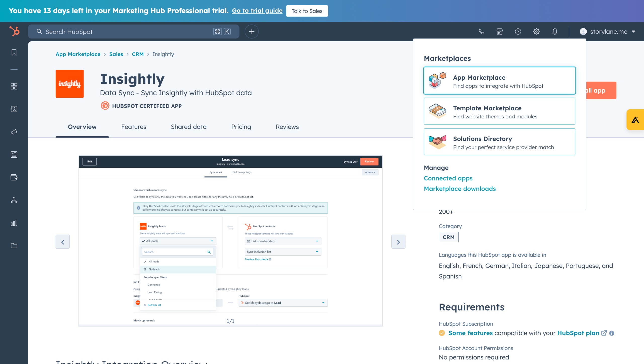Click the marketplace storefront icon
This screenshot has width=644, height=364.
(x=500, y=32)
